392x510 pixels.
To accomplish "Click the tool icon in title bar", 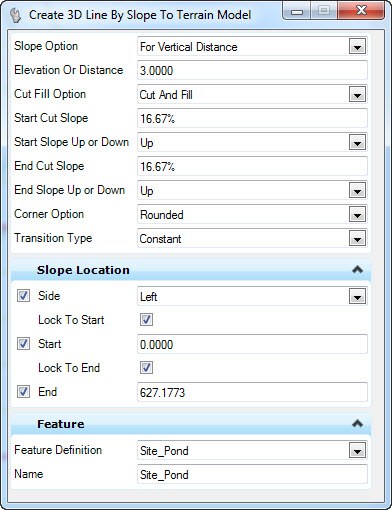I will 15,15.
